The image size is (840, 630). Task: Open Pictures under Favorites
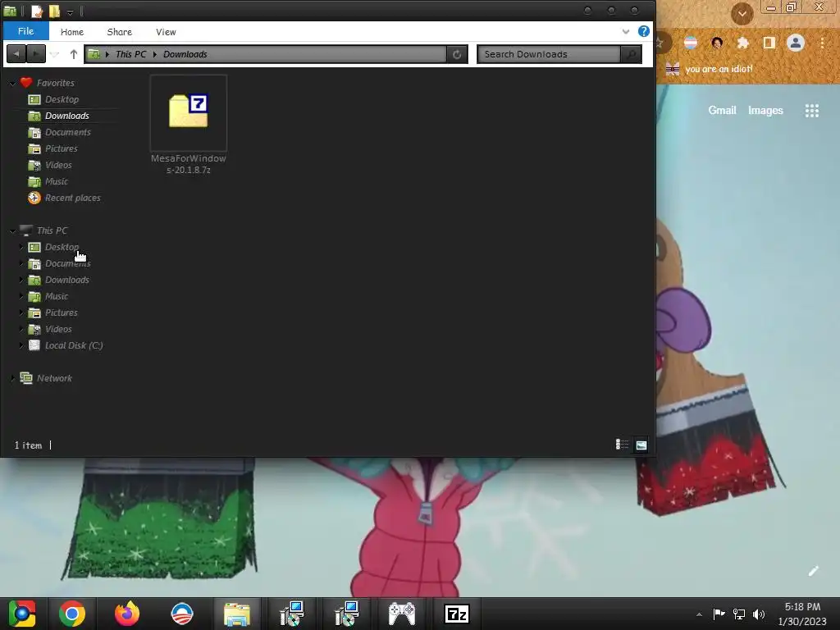(x=61, y=148)
